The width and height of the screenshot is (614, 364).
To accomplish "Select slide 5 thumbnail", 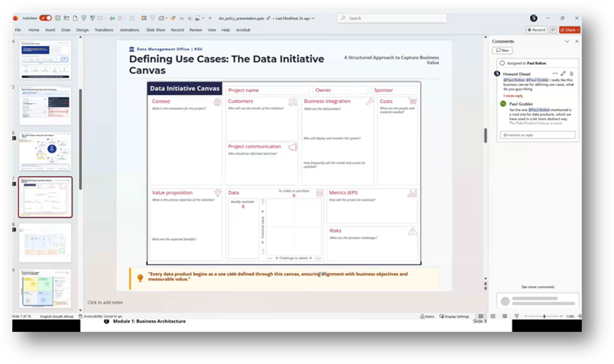I will click(45, 106).
